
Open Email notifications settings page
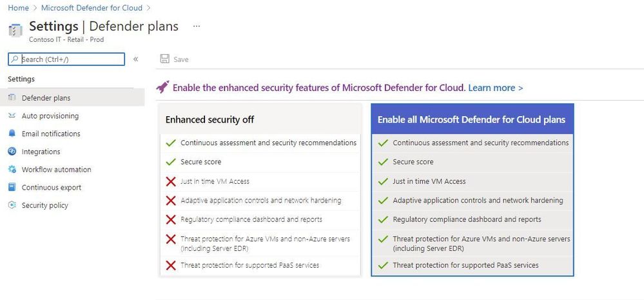[x=51, y=134]
